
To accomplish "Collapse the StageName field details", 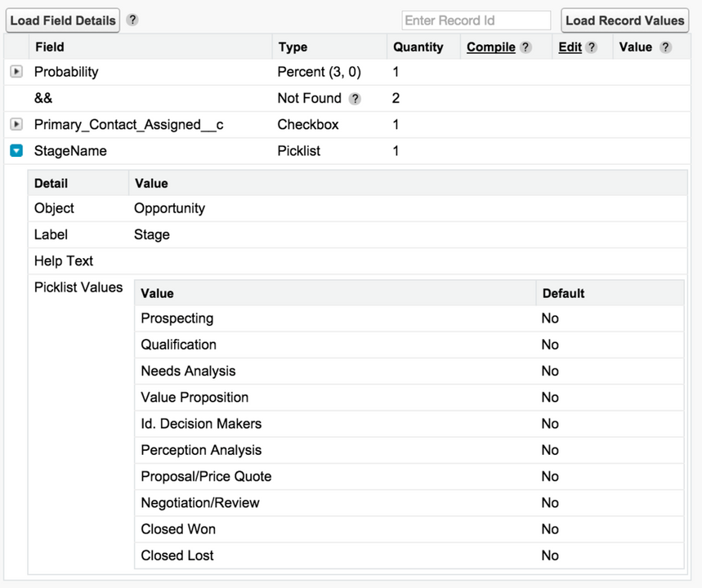I will coord(16,151).
